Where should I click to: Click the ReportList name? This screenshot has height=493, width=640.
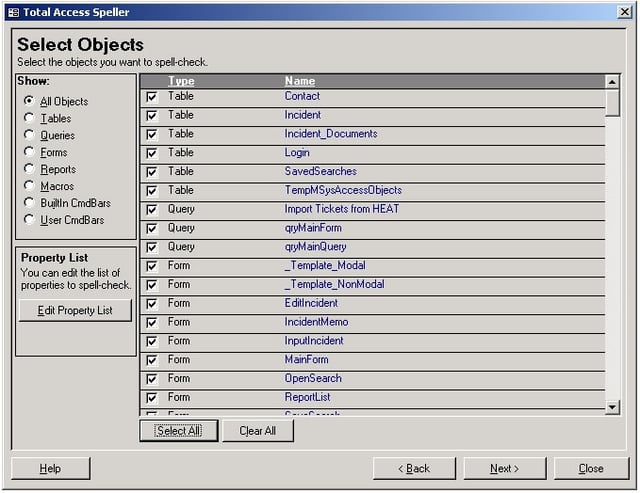pos(307,397)
